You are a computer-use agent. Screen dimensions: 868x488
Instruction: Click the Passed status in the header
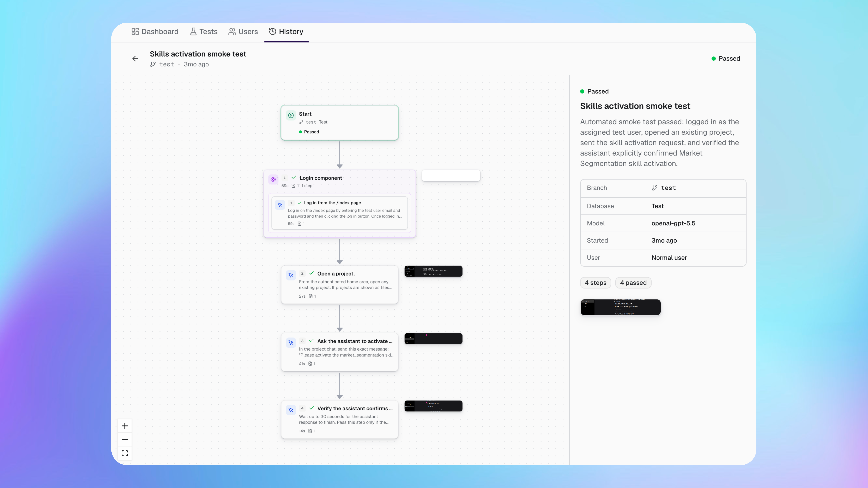pyautogui.click(x=726, y=59)
